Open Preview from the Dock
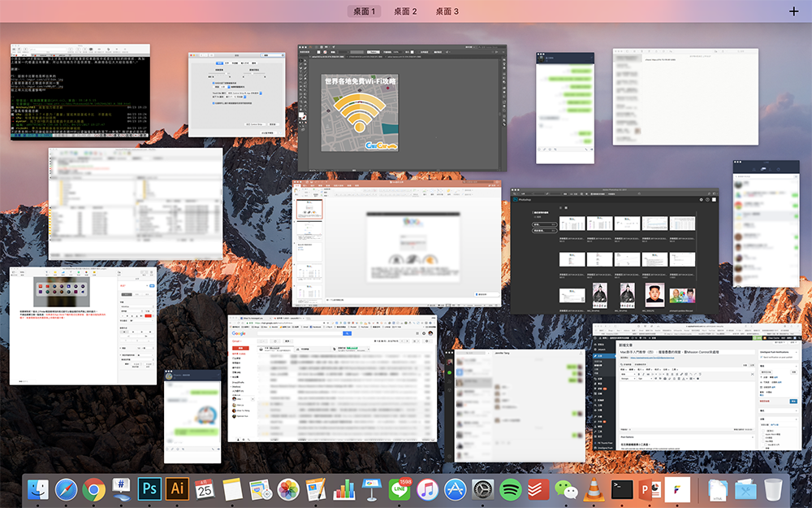The height and width of the screenshot is (508, 812). point(261,489)
